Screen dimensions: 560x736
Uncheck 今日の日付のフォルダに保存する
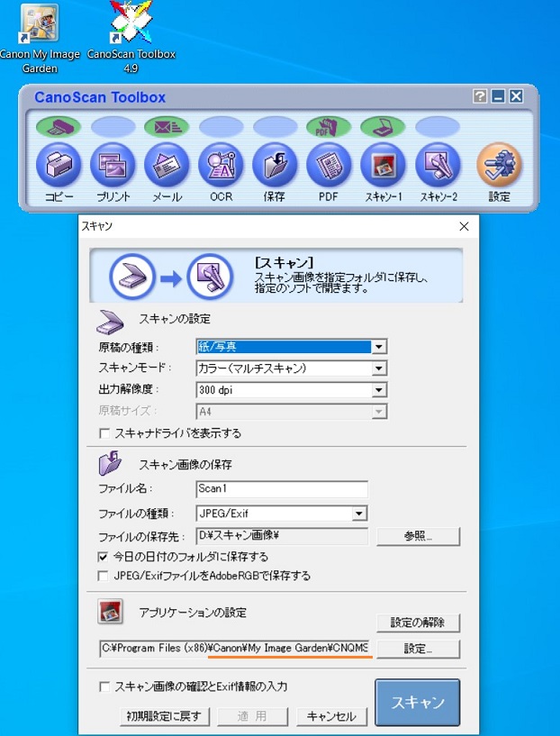pos(103,557)
